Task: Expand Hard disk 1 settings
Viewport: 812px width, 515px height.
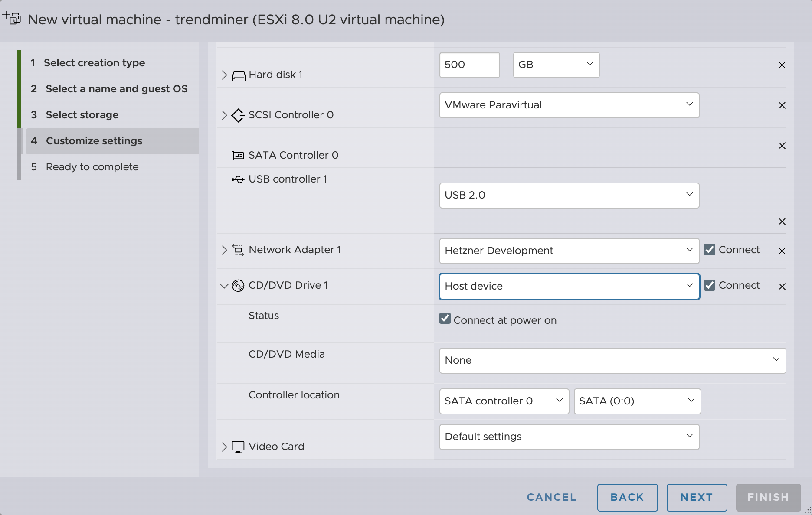Action: coord(224,75)
